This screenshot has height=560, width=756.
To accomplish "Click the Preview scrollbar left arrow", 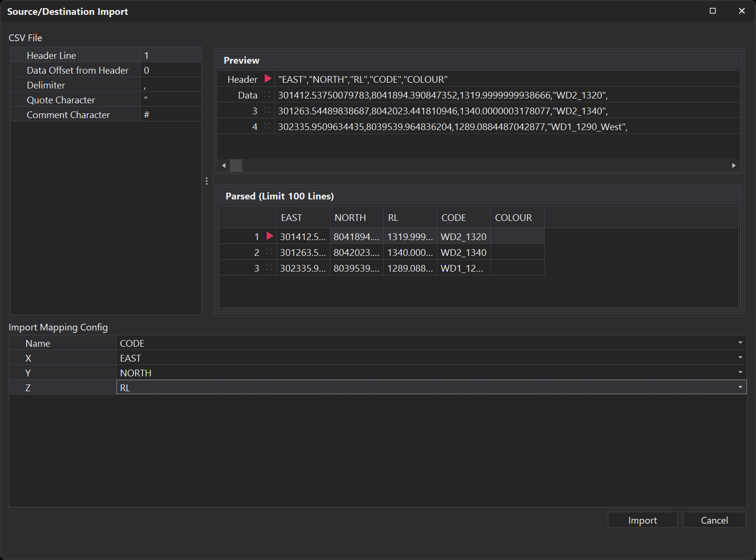I will click(224, 165).
